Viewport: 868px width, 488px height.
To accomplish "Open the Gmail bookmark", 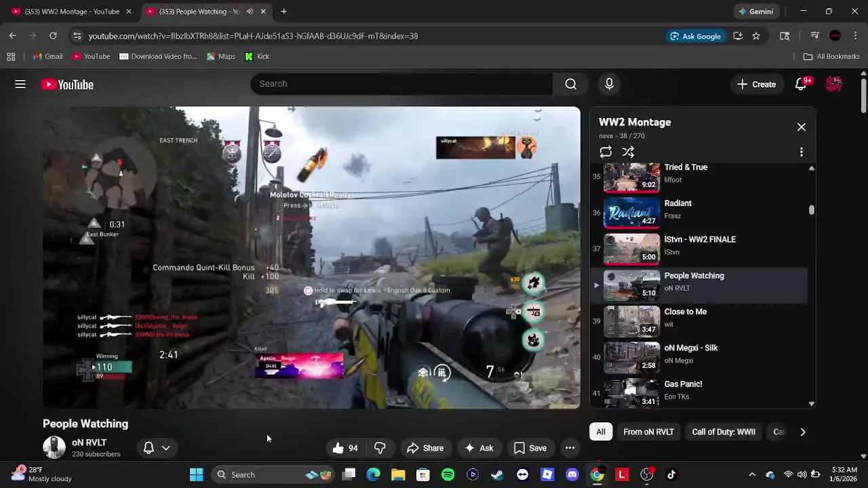I will tap(47, 56).
